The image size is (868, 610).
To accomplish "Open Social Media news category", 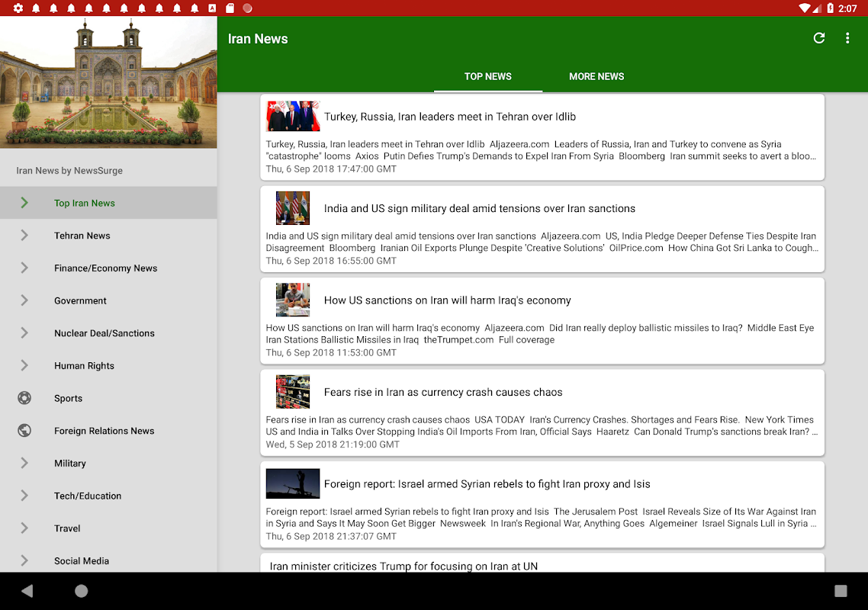I will 108,560.
